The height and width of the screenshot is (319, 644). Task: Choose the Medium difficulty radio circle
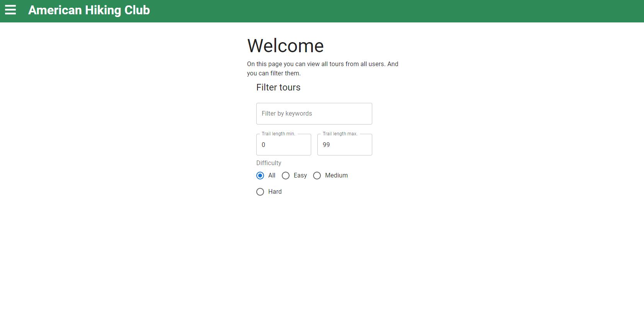coord(317,176)
